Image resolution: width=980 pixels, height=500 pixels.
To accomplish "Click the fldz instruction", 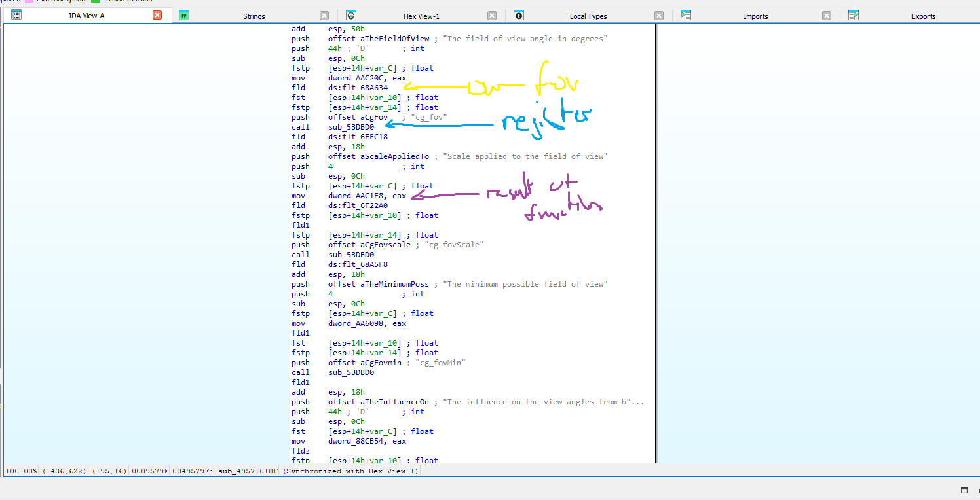I will (x=301, y=451).
